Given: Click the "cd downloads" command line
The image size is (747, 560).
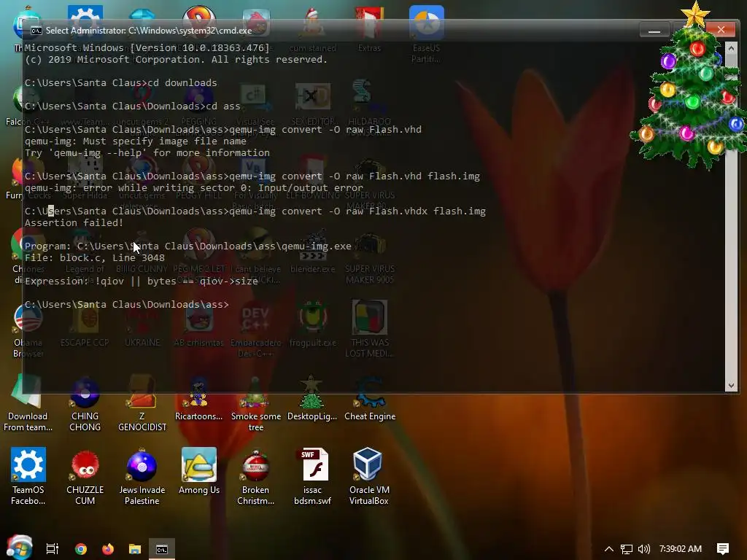Looking at the screenshot, I should (x=121, y=83).
